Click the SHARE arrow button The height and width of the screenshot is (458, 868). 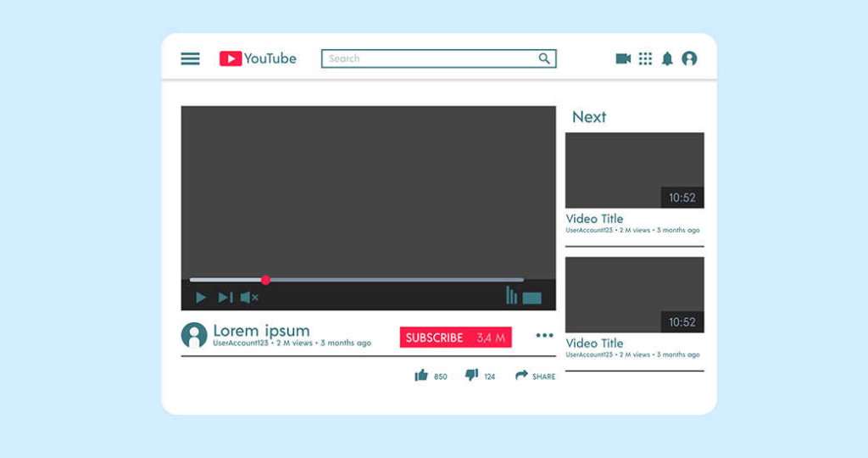(x=535, y=376)
